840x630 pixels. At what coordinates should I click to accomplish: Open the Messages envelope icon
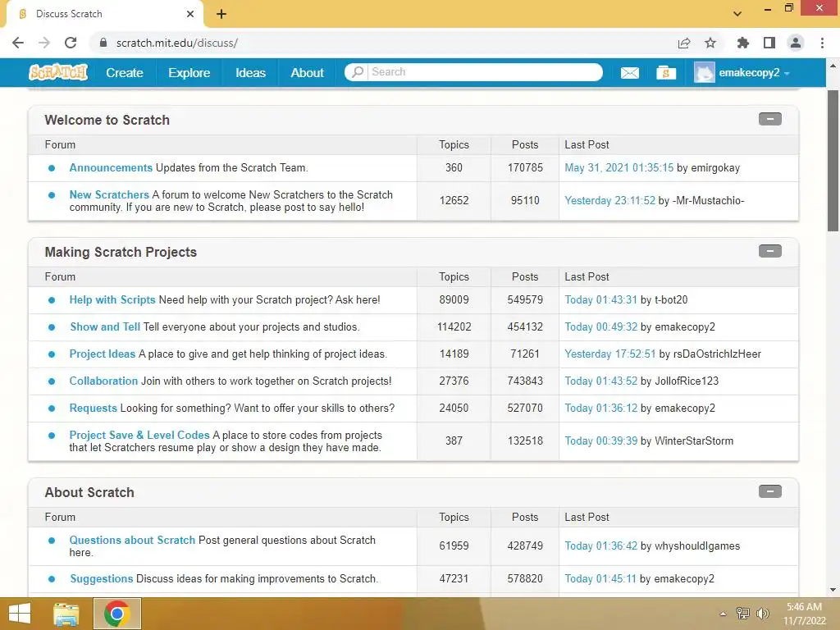[629, 73]
